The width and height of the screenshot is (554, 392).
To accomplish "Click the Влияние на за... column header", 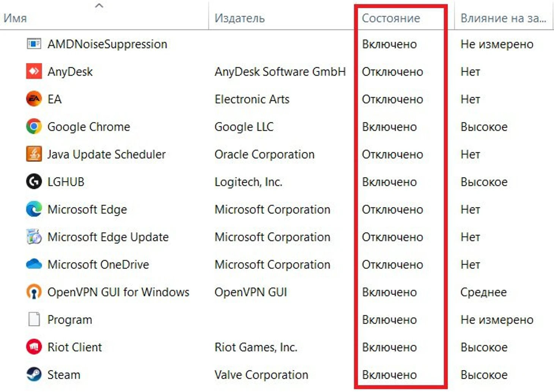I will point(503,18).
